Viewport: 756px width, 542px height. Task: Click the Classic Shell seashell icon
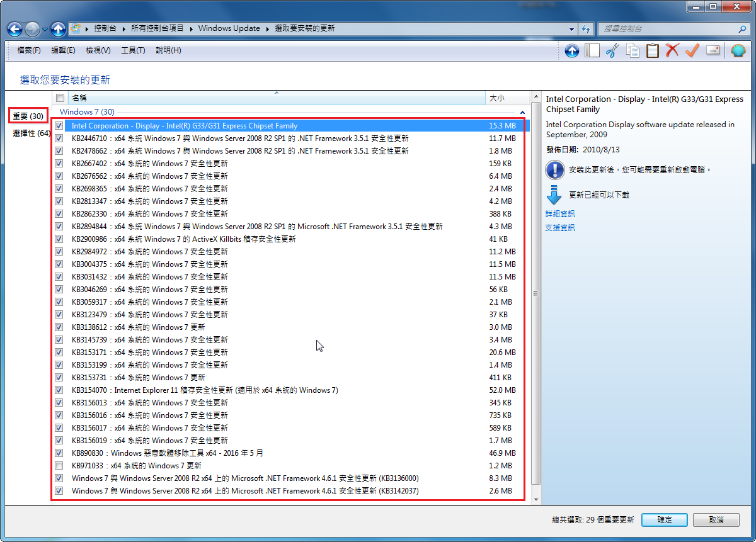click(x=738, y=50)
